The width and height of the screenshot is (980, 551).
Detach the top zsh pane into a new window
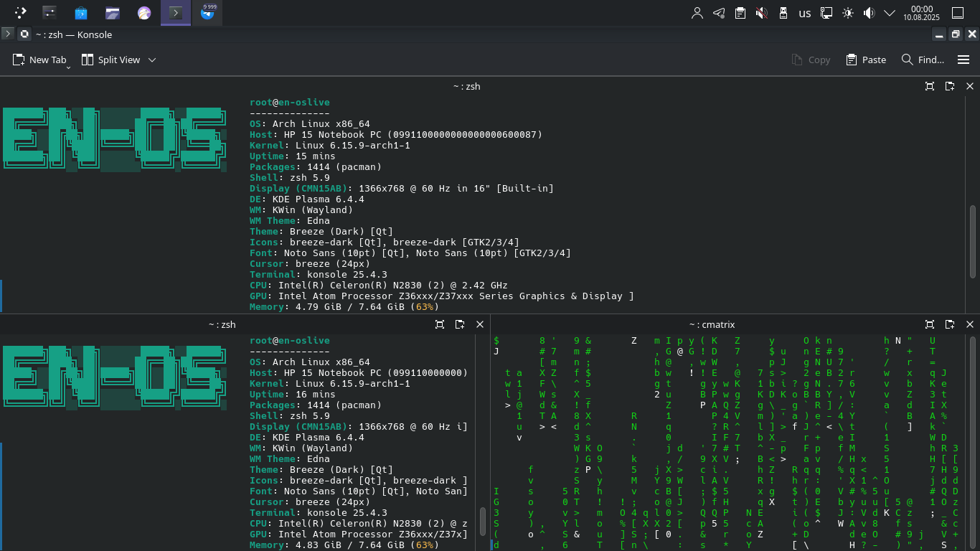click(x=950, y=86)
